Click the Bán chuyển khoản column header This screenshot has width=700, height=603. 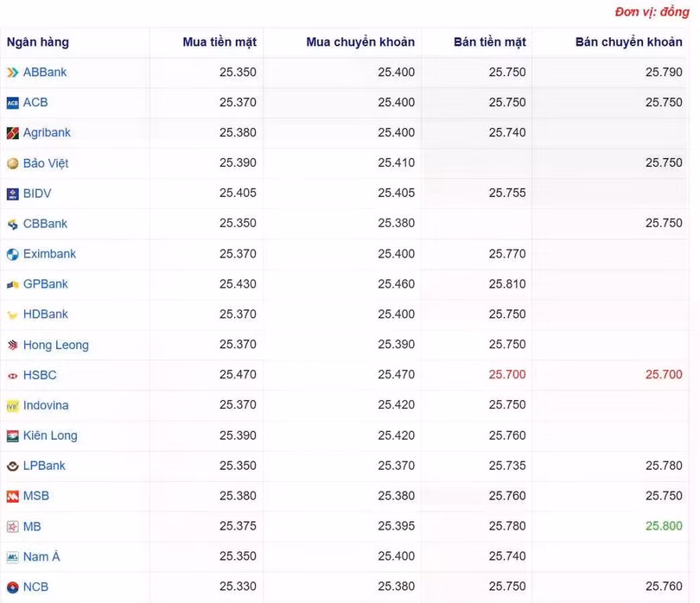click(628, 42)
